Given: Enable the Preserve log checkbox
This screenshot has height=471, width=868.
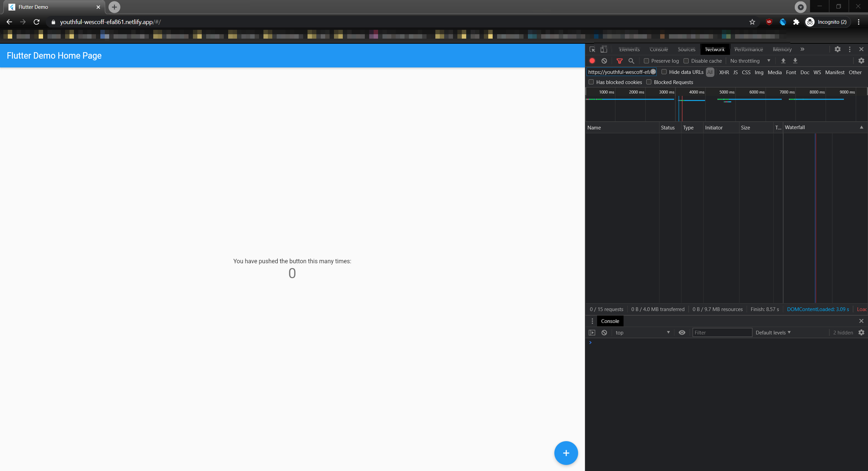Looking at the screenshot, I should (647, 61).
